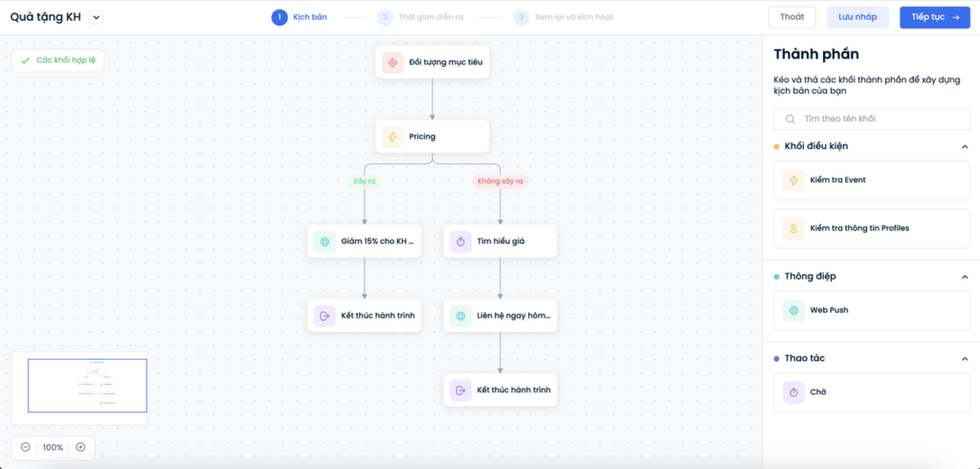Screen dimensions: 980x469
Task: Select the Web Push block
Action: [872, 310]
